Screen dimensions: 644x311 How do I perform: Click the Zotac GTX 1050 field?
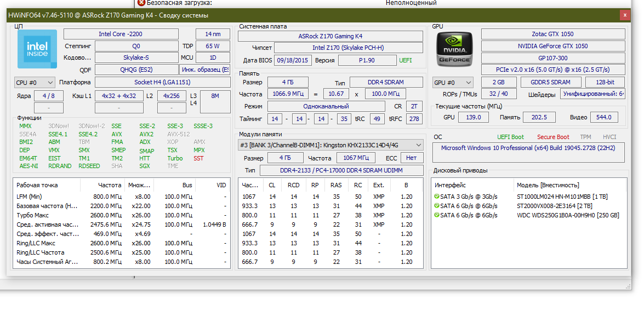click(553, 34)
